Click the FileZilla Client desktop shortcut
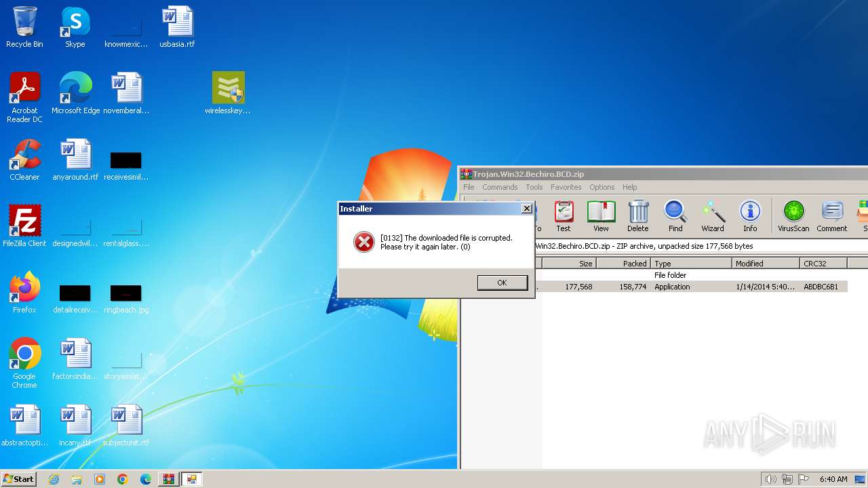The image size is (868, 488). [x=24, y=226]
